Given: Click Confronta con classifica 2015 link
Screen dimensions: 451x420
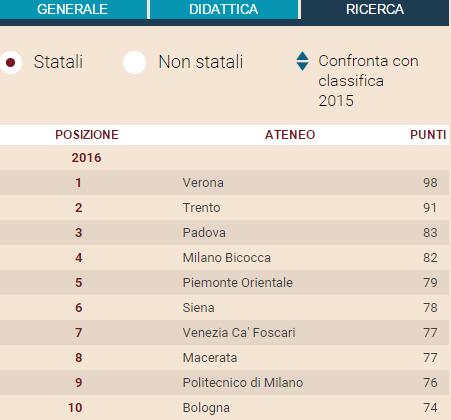Looking at the screenshot, I should pyautogui.click(x=368, y=81).
